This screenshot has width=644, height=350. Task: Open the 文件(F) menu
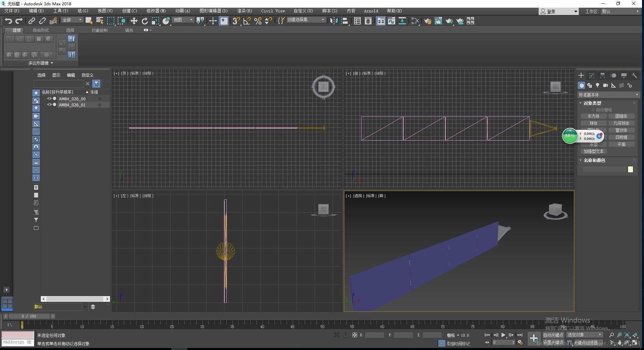[12, 11]
